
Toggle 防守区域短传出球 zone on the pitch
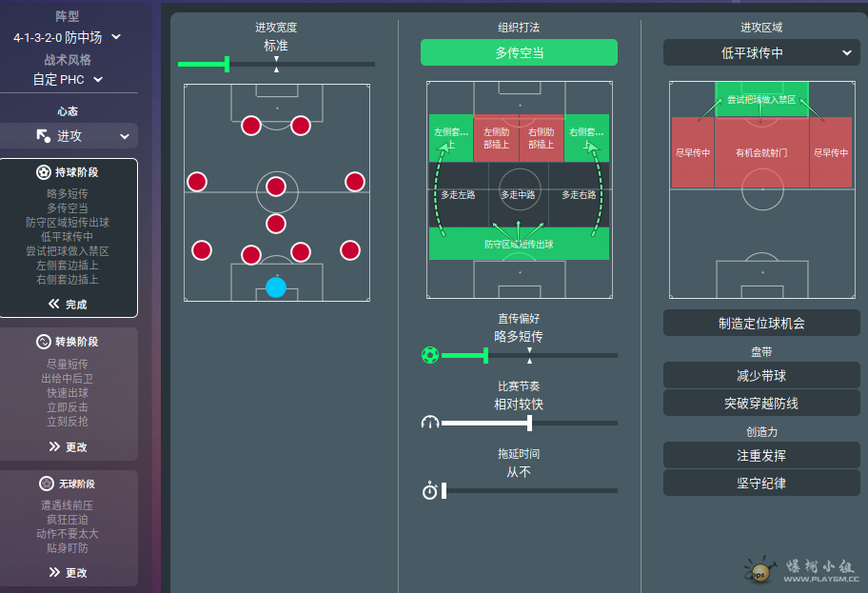[519, 245]
